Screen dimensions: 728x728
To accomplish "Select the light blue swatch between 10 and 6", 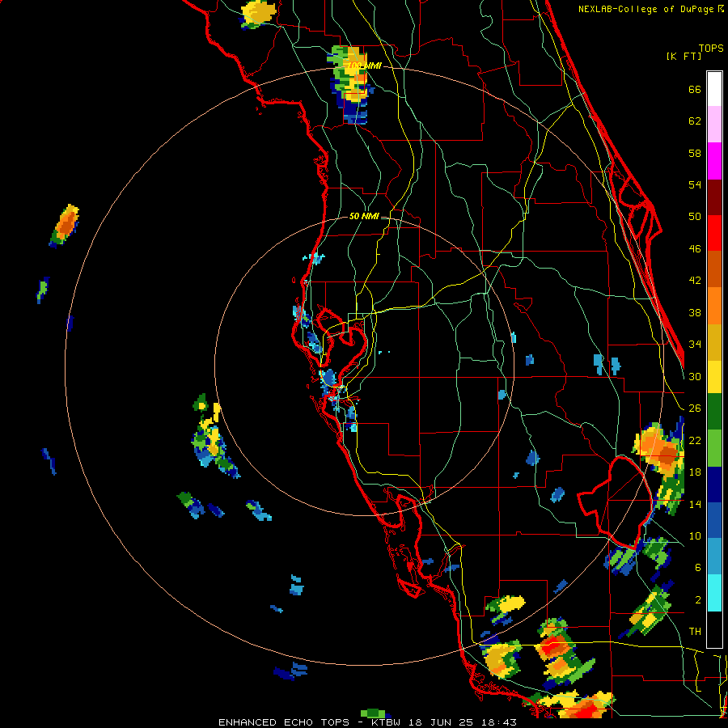I will [x=714, y=557].
